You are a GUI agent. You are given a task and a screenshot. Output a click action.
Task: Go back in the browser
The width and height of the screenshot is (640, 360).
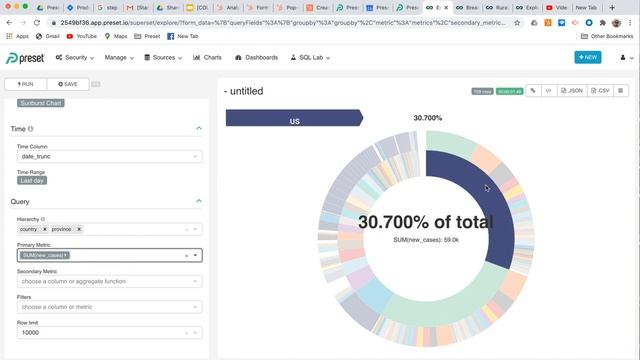(9, 23)
